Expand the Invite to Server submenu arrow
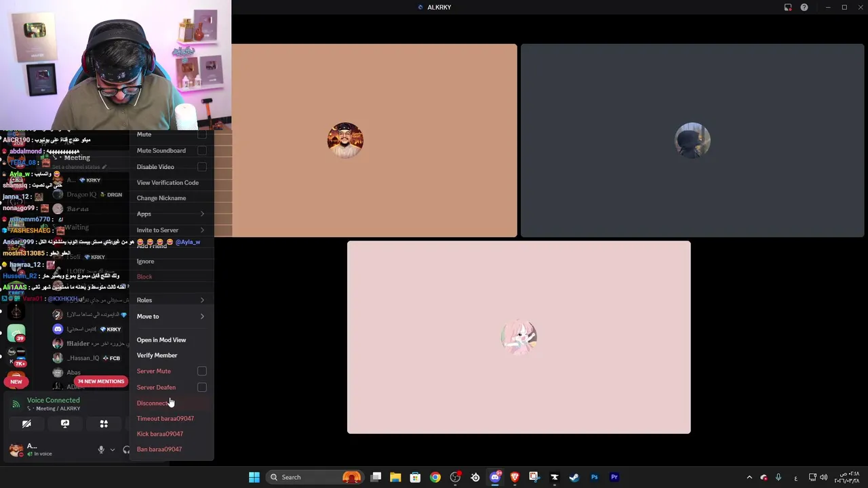 202,230
